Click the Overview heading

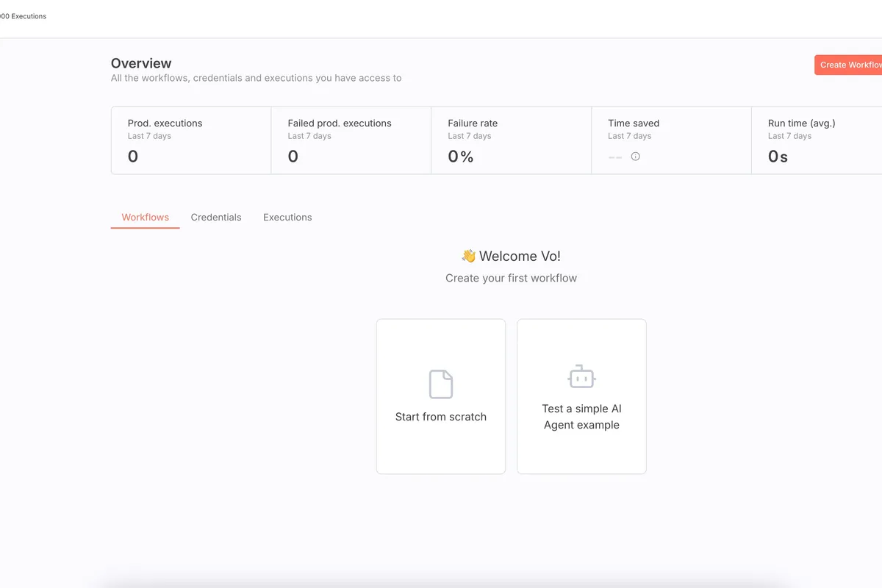coord(141,63)
